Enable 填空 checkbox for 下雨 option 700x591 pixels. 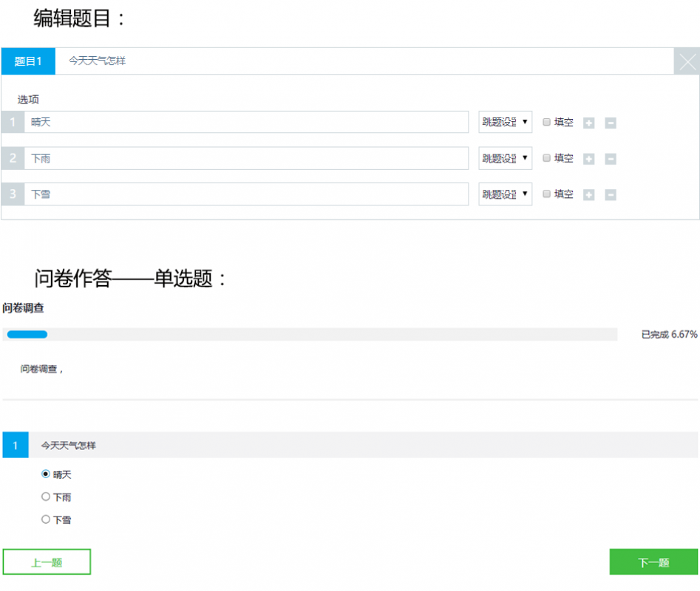point(546,158)
